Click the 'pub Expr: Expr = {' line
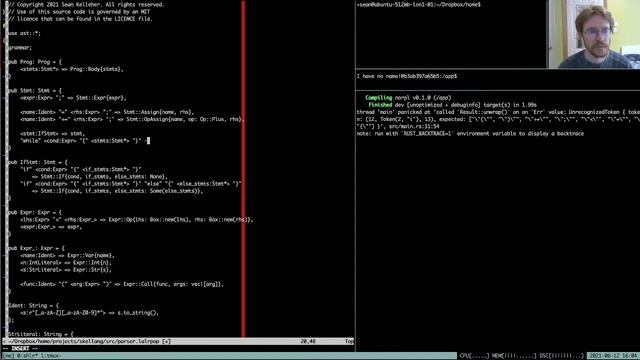The image size is (640, 360). (35, 212)
